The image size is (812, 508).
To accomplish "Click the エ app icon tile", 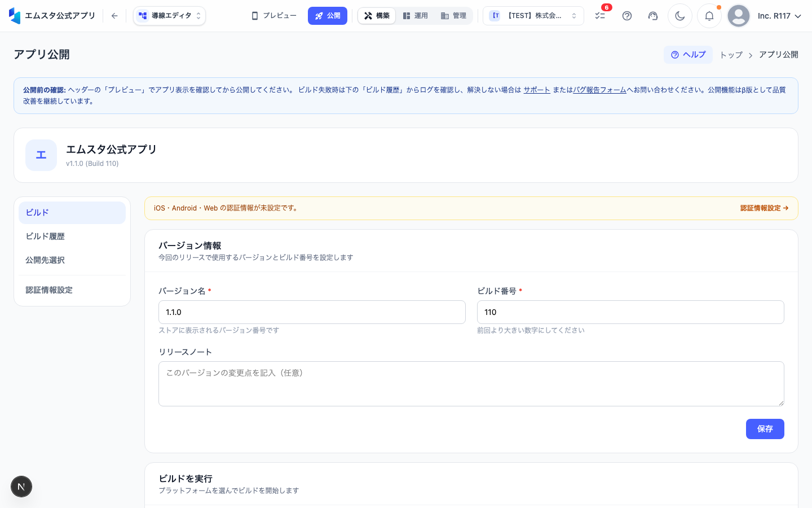I will pos(41,155).
